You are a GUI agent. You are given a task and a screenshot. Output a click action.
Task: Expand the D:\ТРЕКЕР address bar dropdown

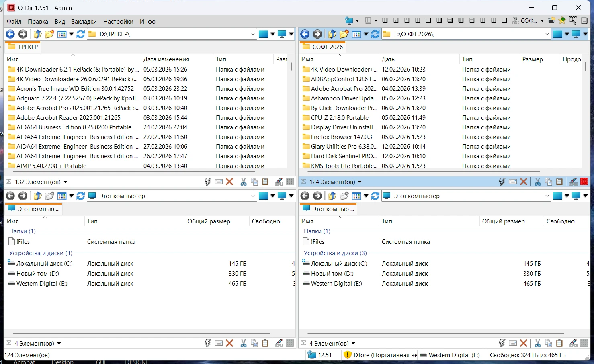tap(253, 34)
